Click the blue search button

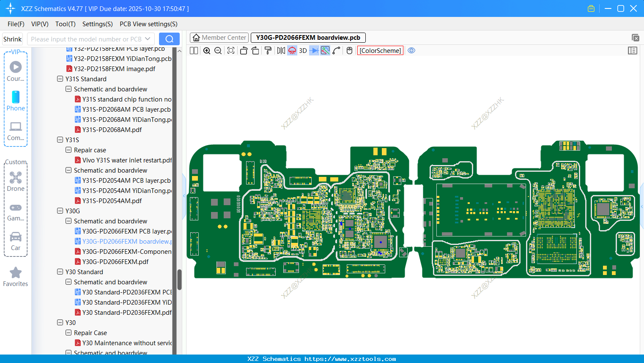[x=169, y=39]
